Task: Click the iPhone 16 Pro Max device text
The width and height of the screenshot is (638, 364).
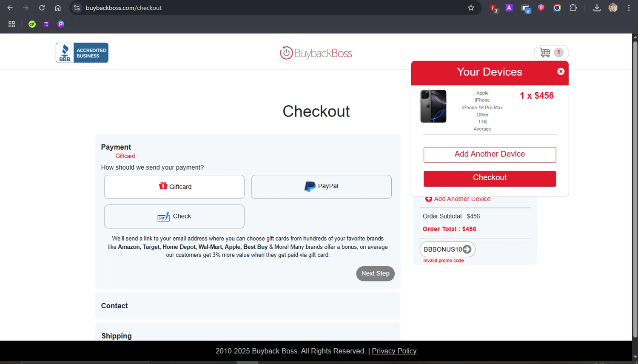Action: point(482,108)
